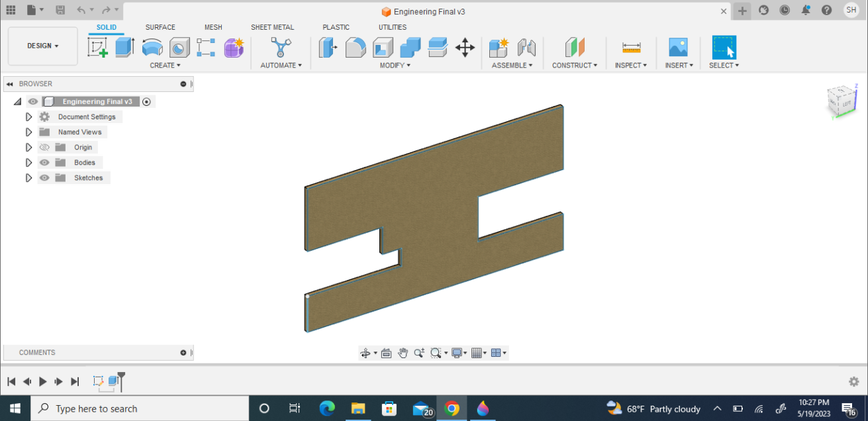
Task: Activate the Revolve tool
Action: 152,47
